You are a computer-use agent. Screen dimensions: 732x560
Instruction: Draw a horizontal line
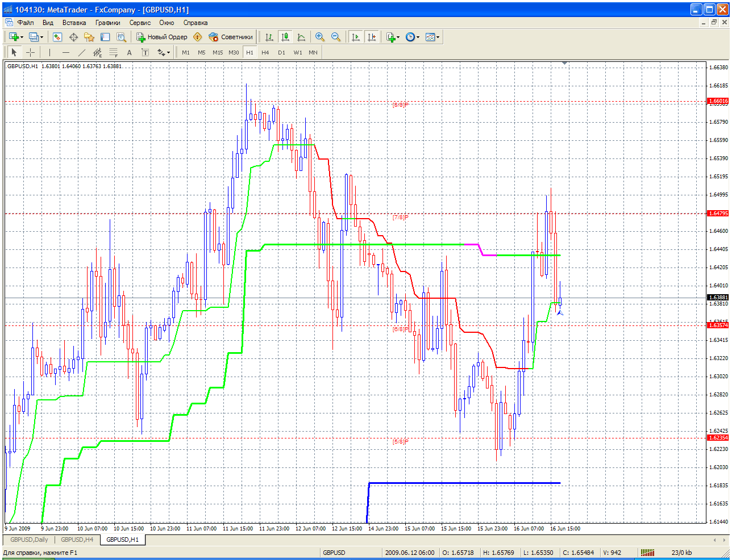(x=65, y=52)
